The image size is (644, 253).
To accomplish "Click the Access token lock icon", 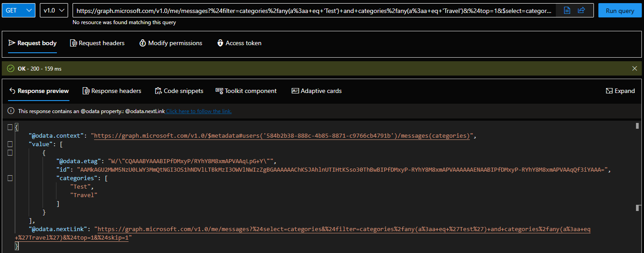I will pyautogui.click(x=220, y=43).
